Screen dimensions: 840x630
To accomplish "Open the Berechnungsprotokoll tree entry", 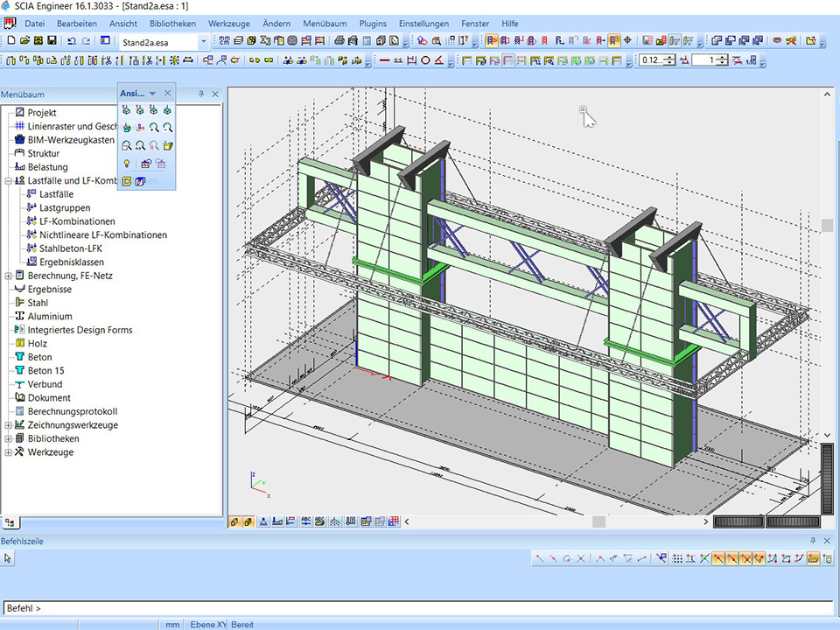I will pyautogui.click(x=72, y=411).
